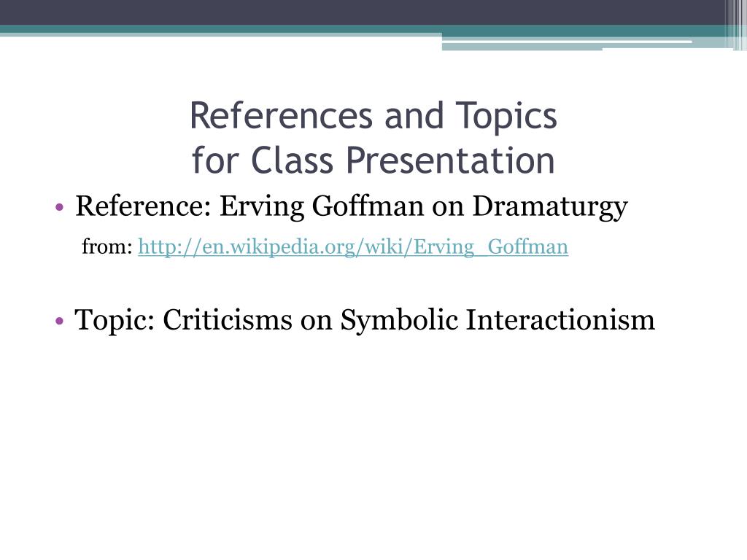The image size is (747, 560).
Task: Open the Erving Goffman Wikipedia link
Action: (353, 247)
